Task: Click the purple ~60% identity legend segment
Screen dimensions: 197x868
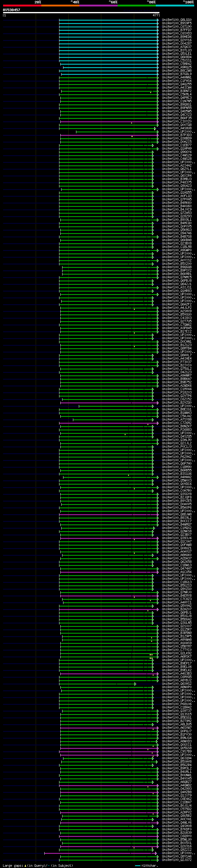Action: coord(99,6)
